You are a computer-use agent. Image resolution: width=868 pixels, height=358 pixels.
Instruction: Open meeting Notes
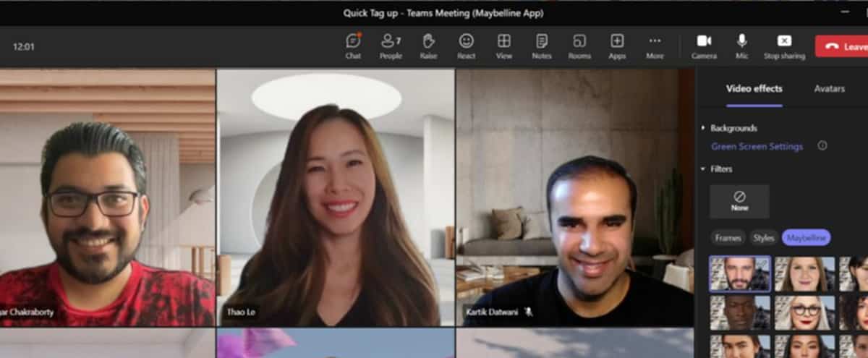[x=542, y=46]
